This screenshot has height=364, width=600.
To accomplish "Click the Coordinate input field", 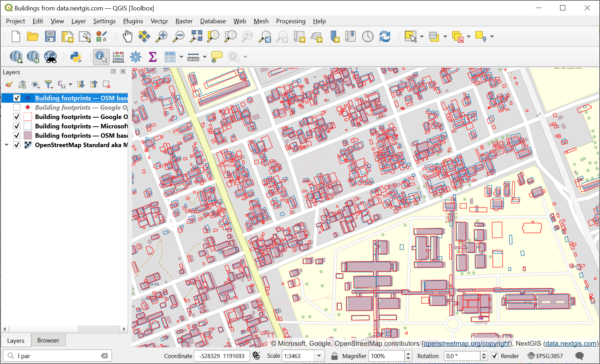I will [x=222, y=356].
